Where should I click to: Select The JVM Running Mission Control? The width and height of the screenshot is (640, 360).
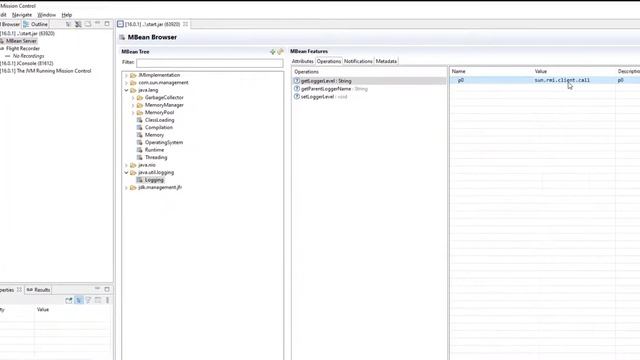click(x=45, y=71)
